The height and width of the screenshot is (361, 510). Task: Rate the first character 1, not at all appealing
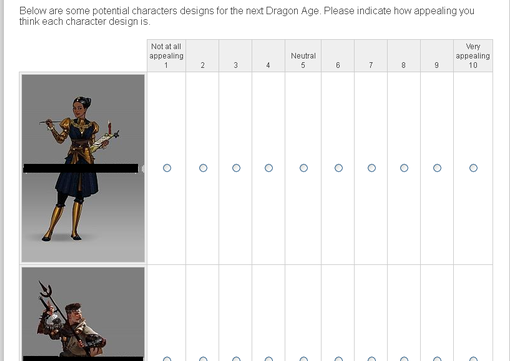tap(167, 168)
